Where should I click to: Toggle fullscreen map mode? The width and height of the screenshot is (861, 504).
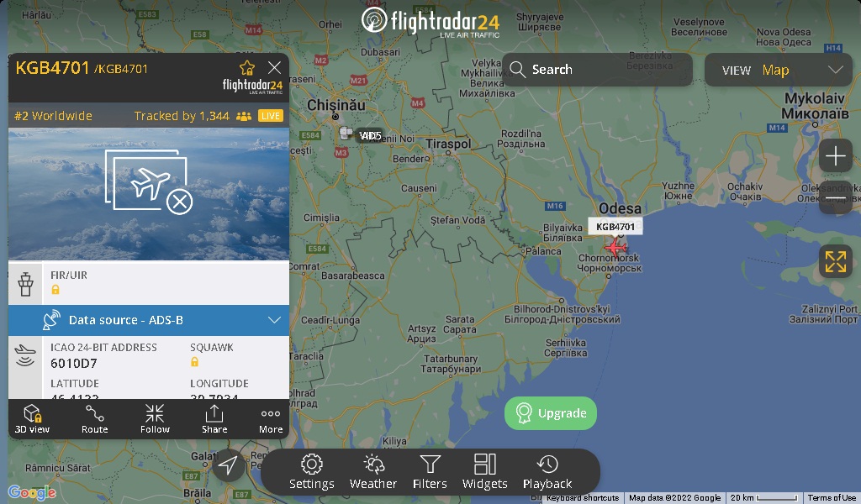[835, 261]
